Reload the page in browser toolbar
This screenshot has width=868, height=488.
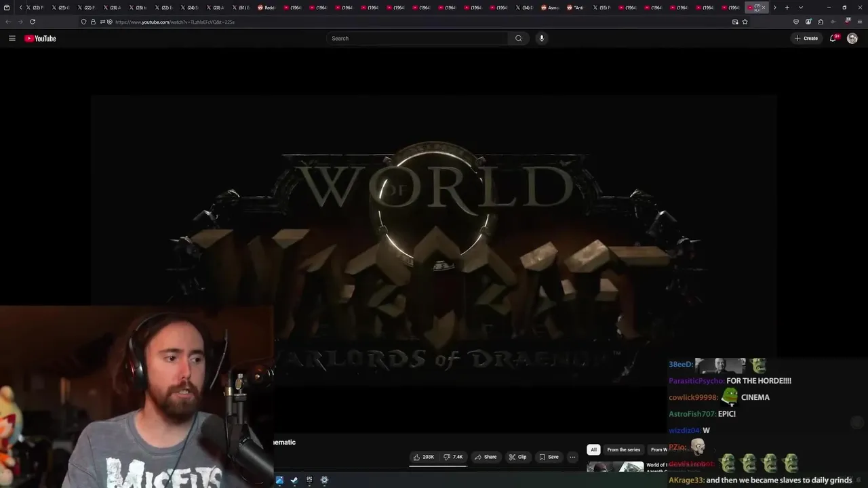pyautogui.click(x=33, y=22)
